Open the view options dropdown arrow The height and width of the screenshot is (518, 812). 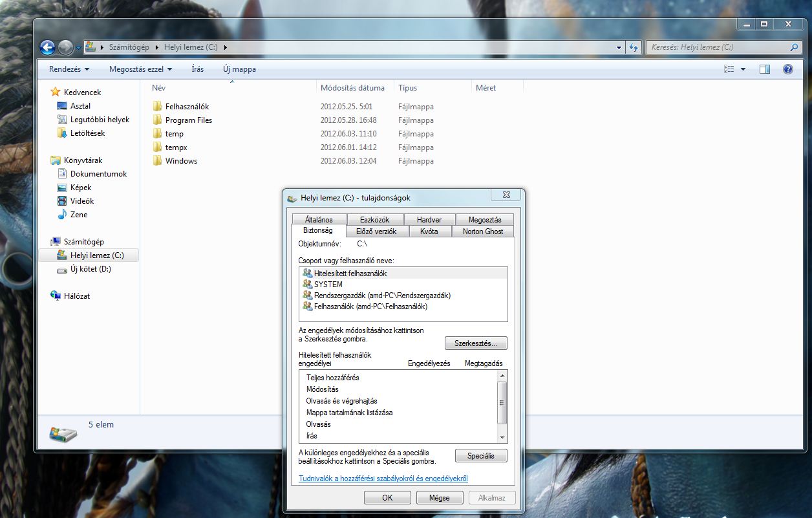[743, 69]
